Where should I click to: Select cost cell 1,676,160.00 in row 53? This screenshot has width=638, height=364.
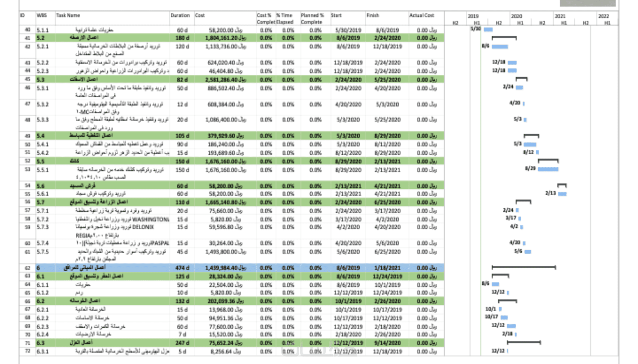coord(226,170)
